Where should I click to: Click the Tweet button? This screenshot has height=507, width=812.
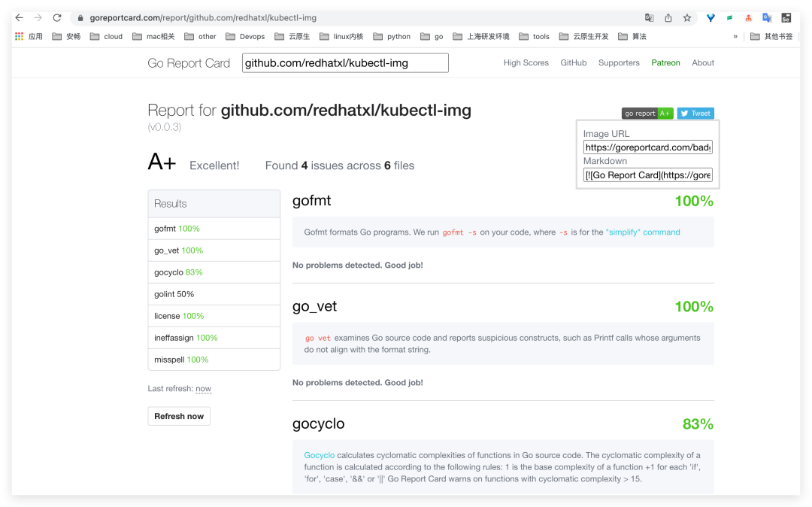695,114
